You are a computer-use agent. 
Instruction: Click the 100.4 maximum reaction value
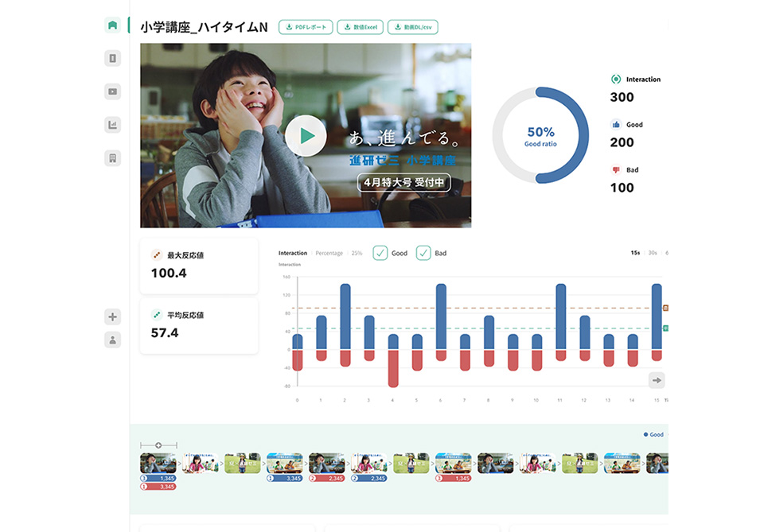pos(169,273)
